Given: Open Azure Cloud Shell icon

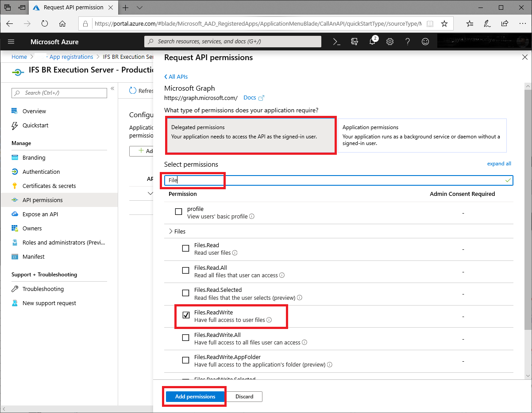Looking at the screenshot, I should pyautogui.click(x=336, y=42).
